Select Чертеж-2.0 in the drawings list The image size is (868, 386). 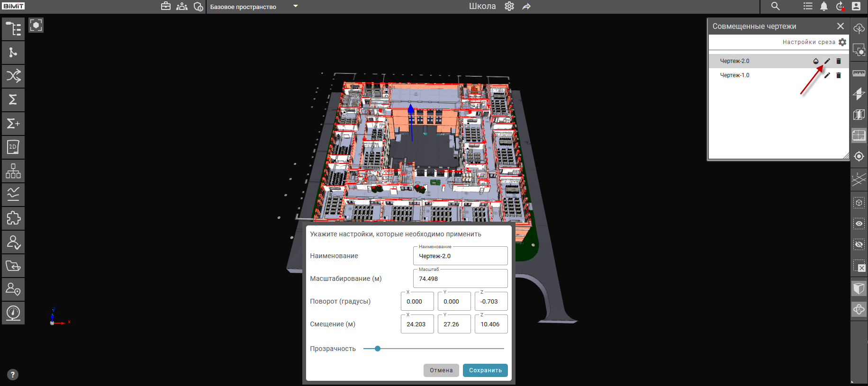tap(734, 61)
